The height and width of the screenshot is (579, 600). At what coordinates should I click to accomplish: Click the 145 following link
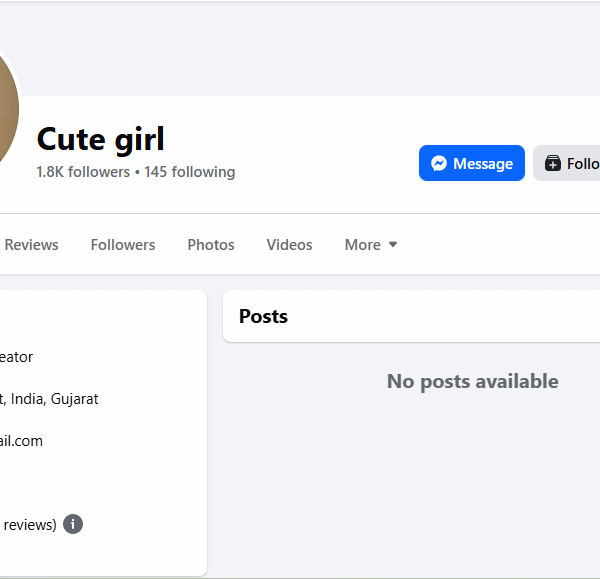[189, 172]
